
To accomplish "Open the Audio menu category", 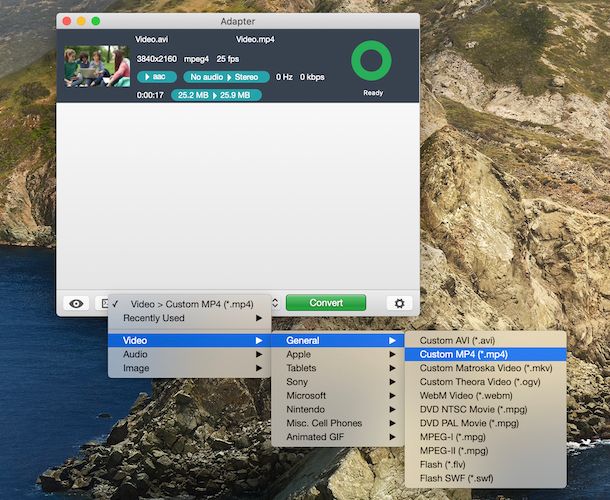I will click(189, 354).
